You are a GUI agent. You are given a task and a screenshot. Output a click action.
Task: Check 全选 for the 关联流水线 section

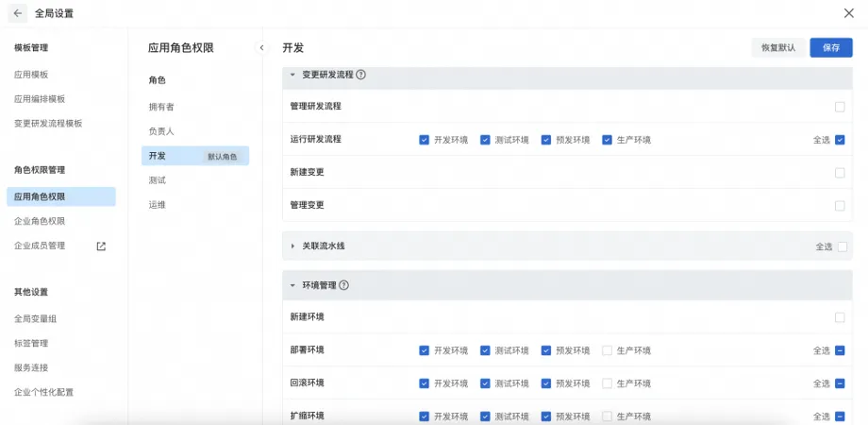click(842, 246)
